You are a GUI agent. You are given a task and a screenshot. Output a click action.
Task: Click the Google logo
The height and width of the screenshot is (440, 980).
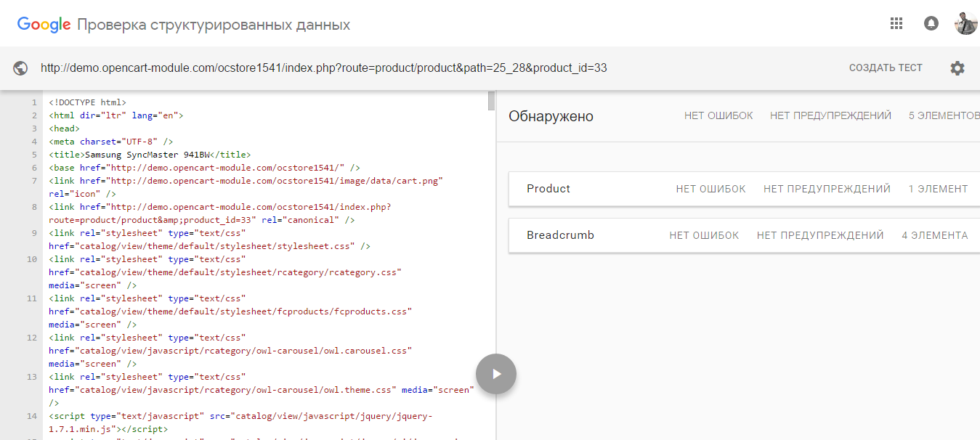point(44,25)
